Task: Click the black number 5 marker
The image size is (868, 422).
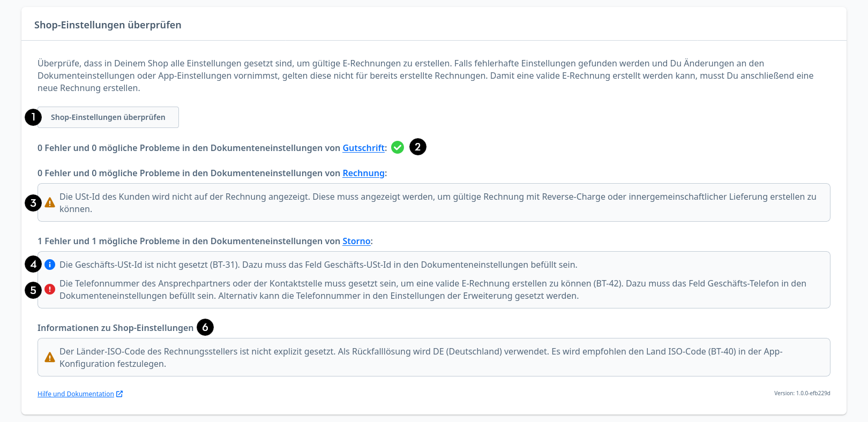Action: click(x=33, y=290)
